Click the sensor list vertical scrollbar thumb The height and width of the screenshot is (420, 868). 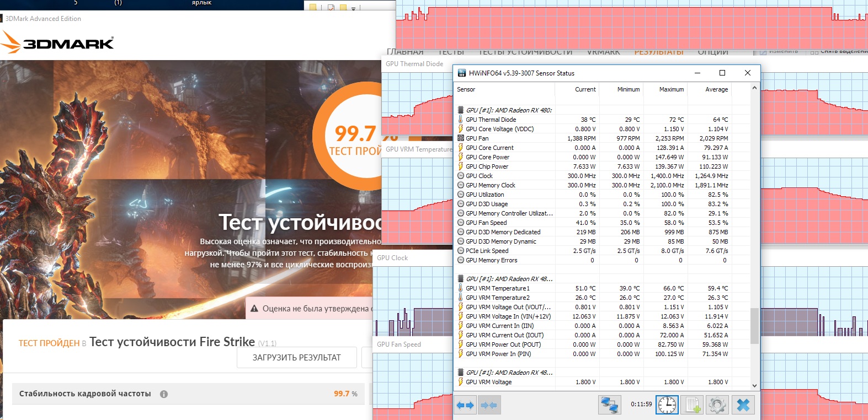(754, 326)
